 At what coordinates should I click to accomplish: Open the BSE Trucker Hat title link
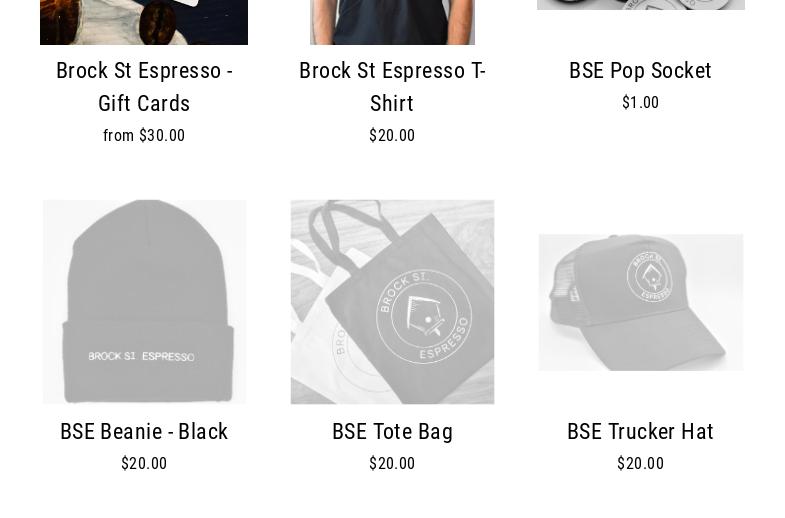tap(640, 431)
